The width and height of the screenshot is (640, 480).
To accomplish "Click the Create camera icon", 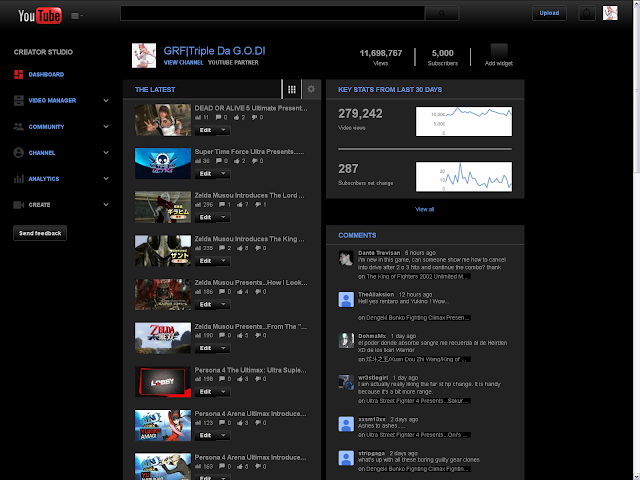I will [18, 205].
